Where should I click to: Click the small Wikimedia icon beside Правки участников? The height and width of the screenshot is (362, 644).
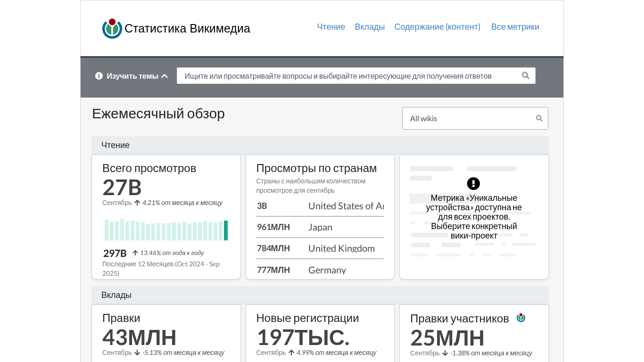click(x=521, y=318)
